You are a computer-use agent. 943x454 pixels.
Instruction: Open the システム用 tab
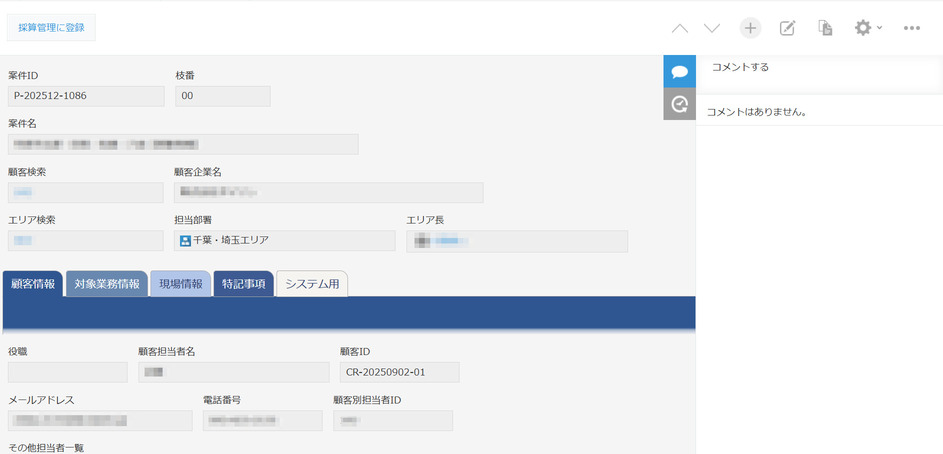[312, 284]
